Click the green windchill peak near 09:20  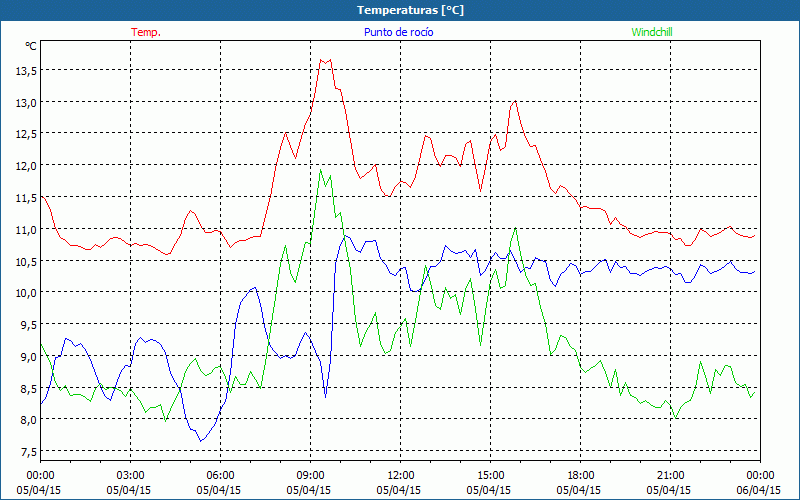320,170
